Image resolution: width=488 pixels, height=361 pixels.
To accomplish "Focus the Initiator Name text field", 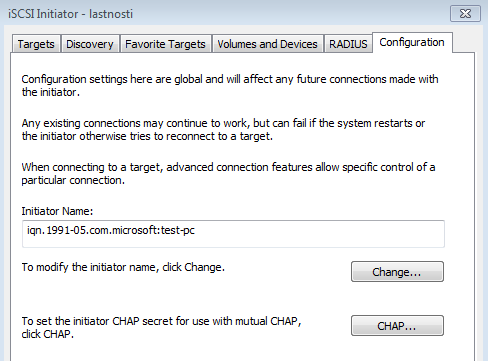I will pos(233,234).
